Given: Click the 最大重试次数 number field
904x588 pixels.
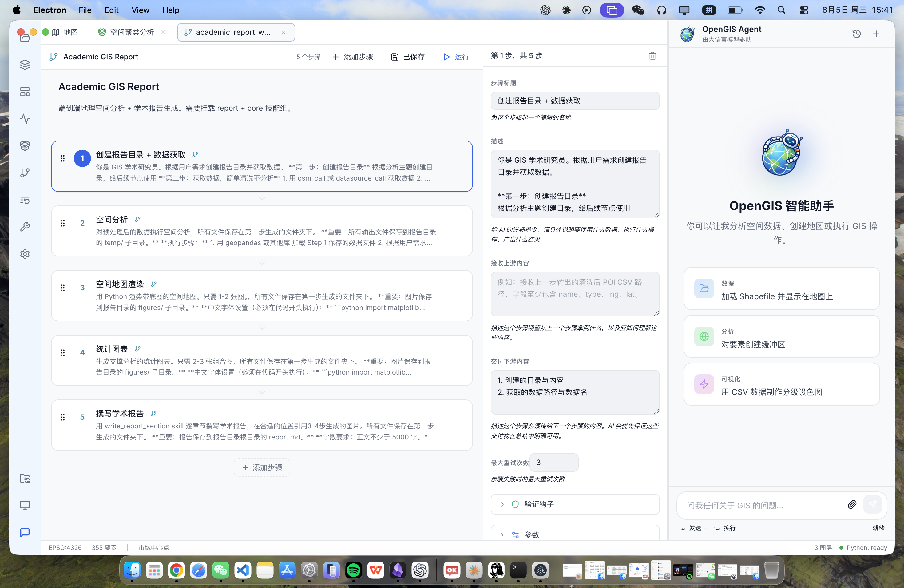Looking at the screenshot, I should point(554,462).
